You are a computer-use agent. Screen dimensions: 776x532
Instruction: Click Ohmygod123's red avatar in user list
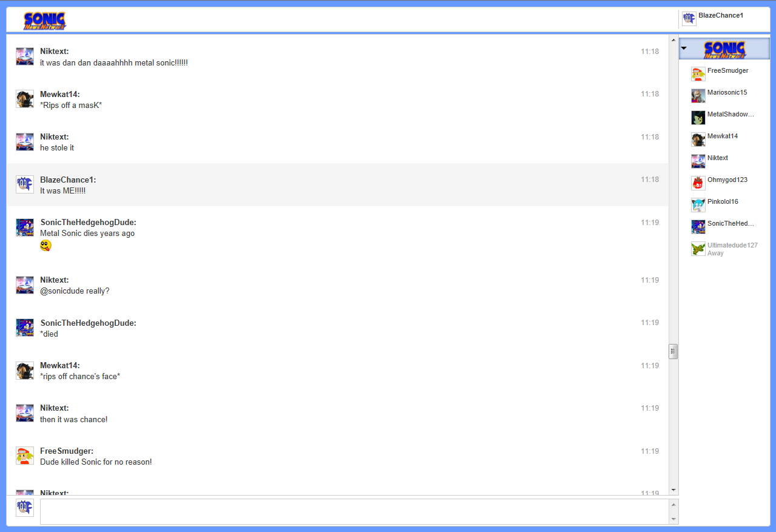[698, 183]
